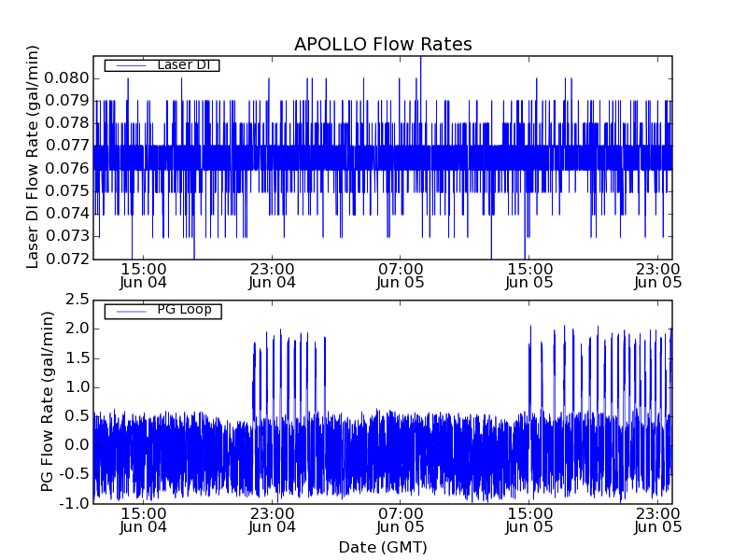Click the -1.0 tick label on bottom plot
Viewport: 747px width, 560px height.
74,503
